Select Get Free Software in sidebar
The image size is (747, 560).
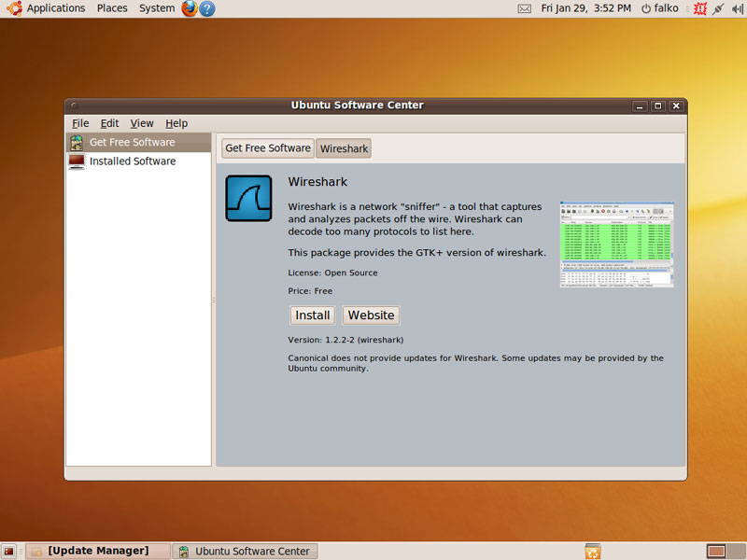click(132, 142)
